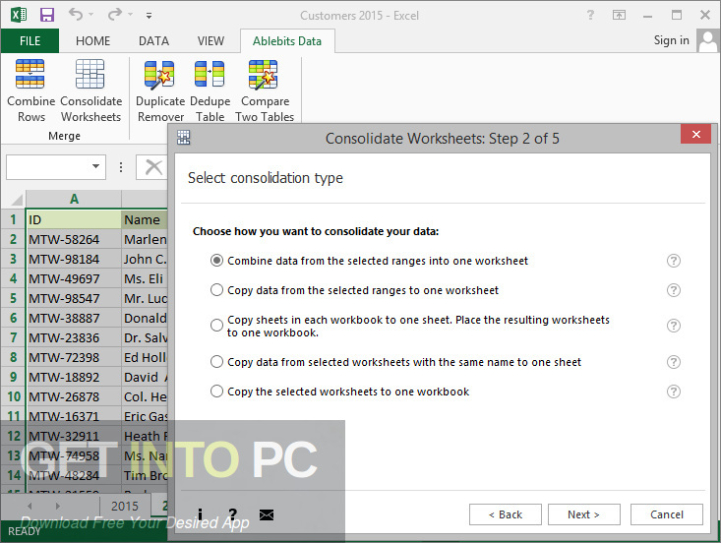Open help for Copy sheets in each workbook option
Viewport: 721px width, 543px height.
tap(673, 326)
